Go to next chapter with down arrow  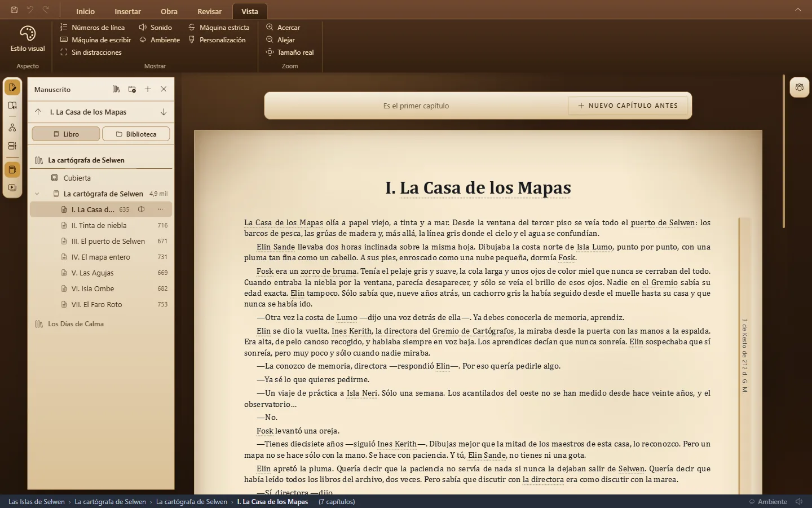pyautogui.click(x=164, y=112)
